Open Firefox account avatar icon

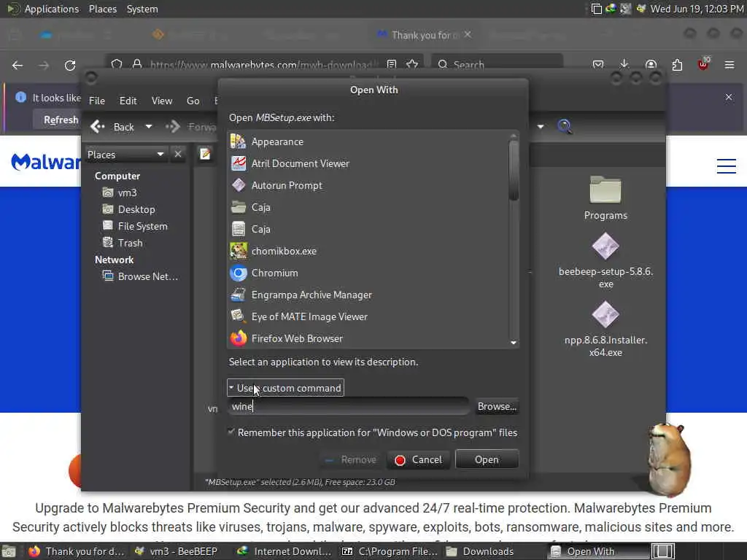(x=651, y=65)
